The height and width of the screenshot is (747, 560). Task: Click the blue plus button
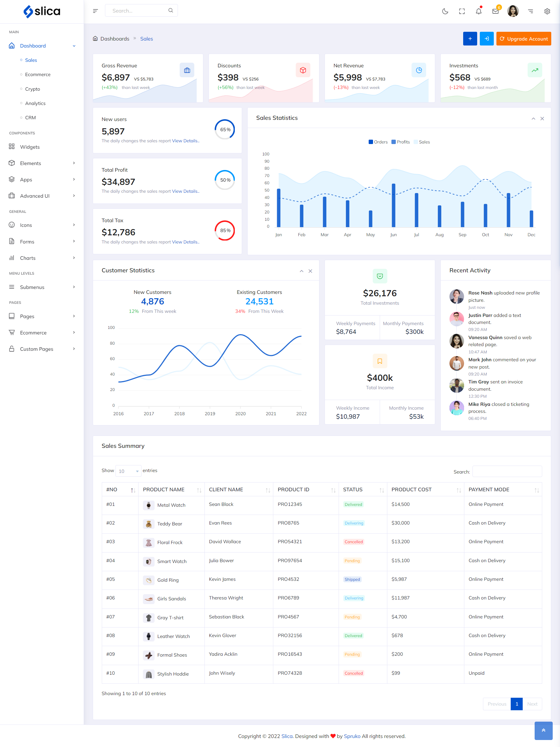[470, 38]
